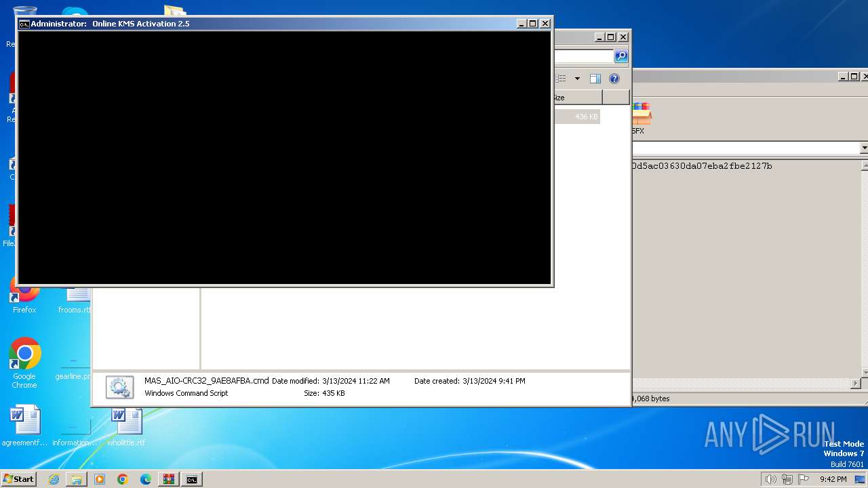The height and width of the screenshot is (488, 868).
Task: Open the Action Center flag icon
Action: coord(804,479)
